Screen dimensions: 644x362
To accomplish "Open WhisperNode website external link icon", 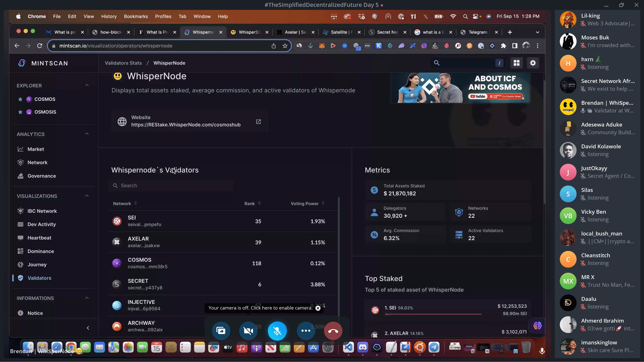I will pos(258,121).
